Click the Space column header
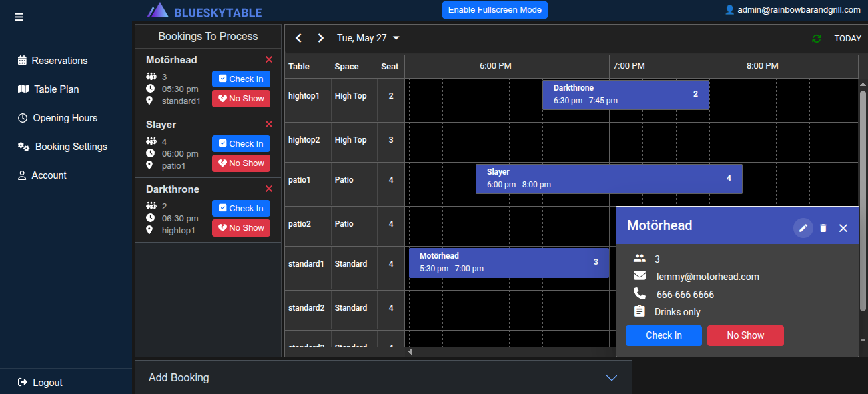Viewport: 868px width, 394px height. [347, 66]
